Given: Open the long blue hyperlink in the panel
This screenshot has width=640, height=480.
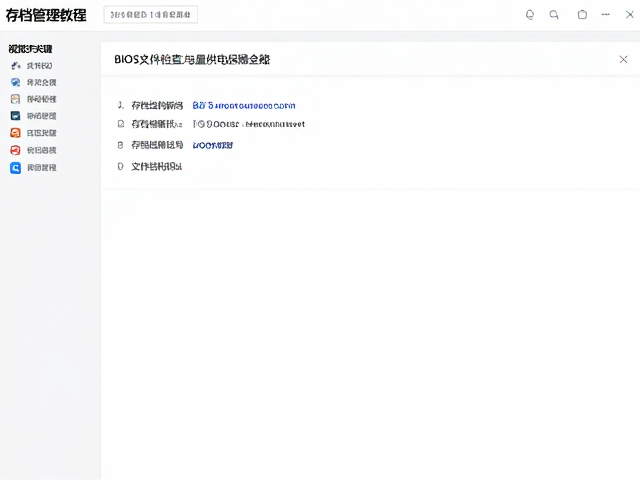Looking at the screenshot, I should tap(244, 106).
